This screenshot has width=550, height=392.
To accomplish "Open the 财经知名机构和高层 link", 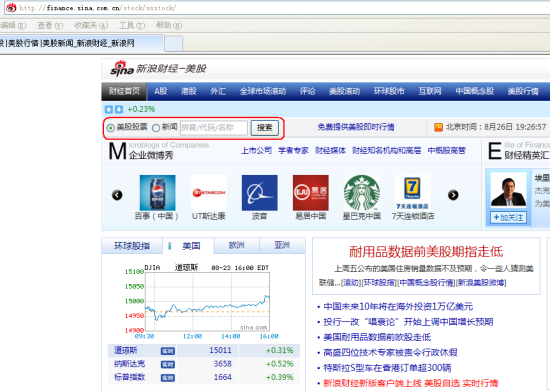I will coord(387,150).
